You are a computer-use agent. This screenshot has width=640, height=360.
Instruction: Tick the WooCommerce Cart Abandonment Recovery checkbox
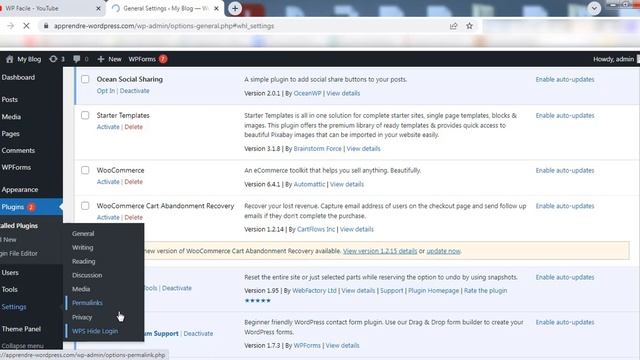coord(85,206)
